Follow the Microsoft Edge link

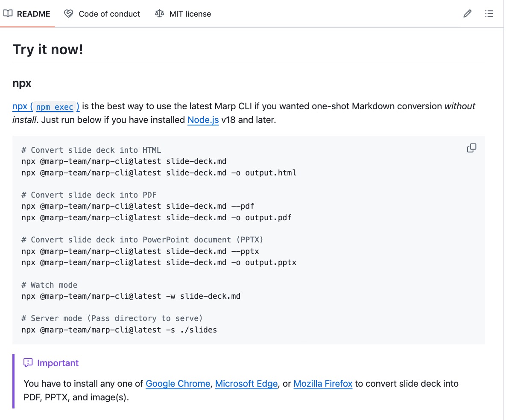(246, 384)
